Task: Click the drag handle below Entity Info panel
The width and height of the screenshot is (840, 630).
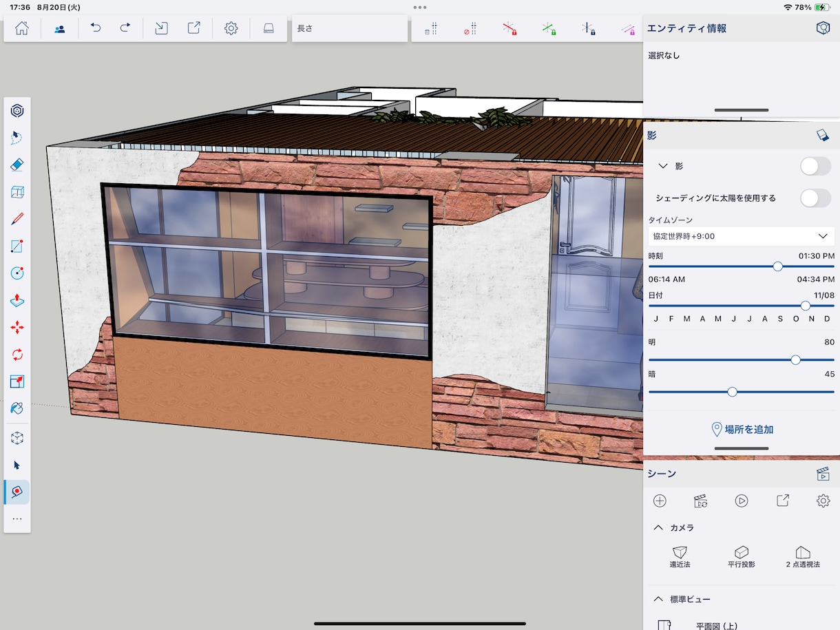Action: click(742, 110)
